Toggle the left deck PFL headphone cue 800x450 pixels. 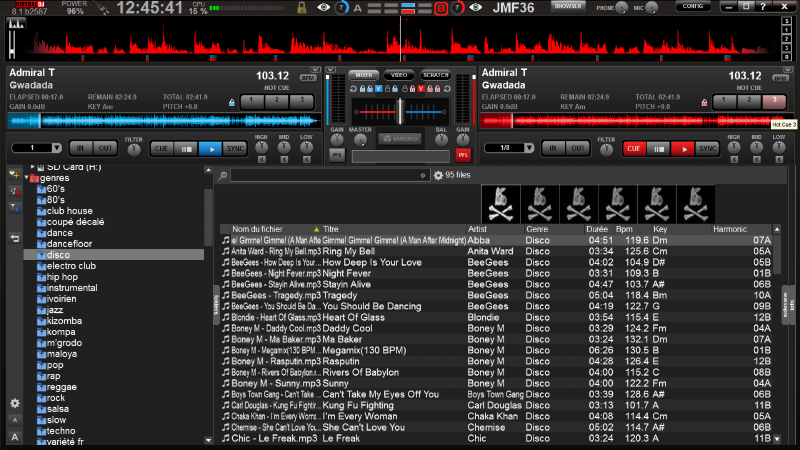[x=337, y=155]
